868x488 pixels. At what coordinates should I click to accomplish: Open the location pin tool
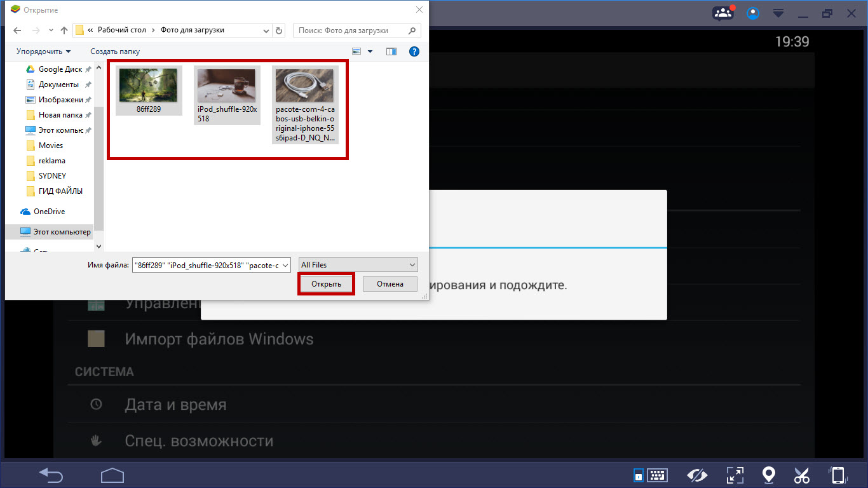point(769,475)
